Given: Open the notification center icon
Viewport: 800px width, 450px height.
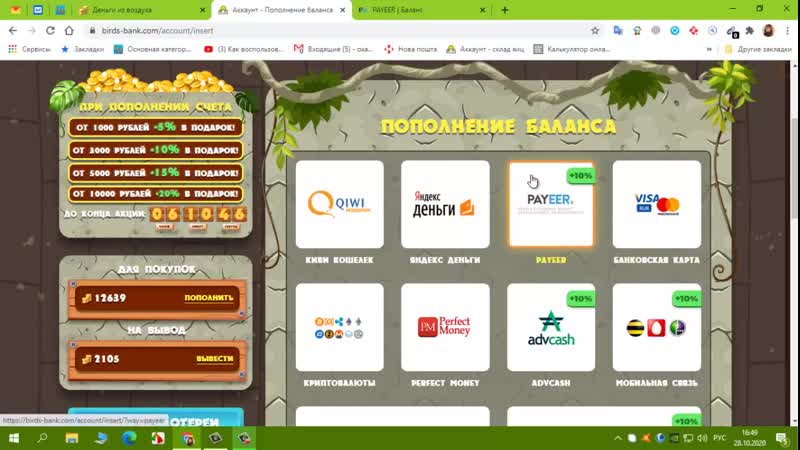Looking at the screenshot, I should pyautogui.click(x=782, y=438).
